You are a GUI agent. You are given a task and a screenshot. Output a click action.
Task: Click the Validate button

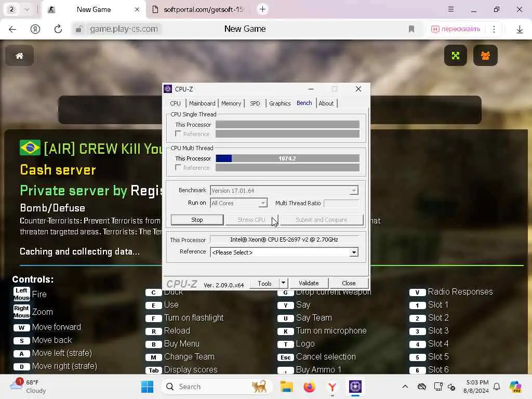(309, 283)
